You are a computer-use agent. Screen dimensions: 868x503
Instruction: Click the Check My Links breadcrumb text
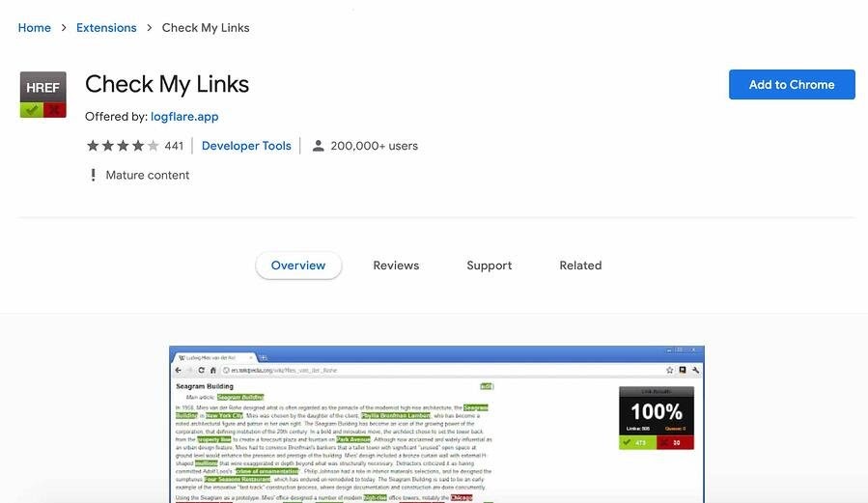pyautogui.click(x=206, y=28)
